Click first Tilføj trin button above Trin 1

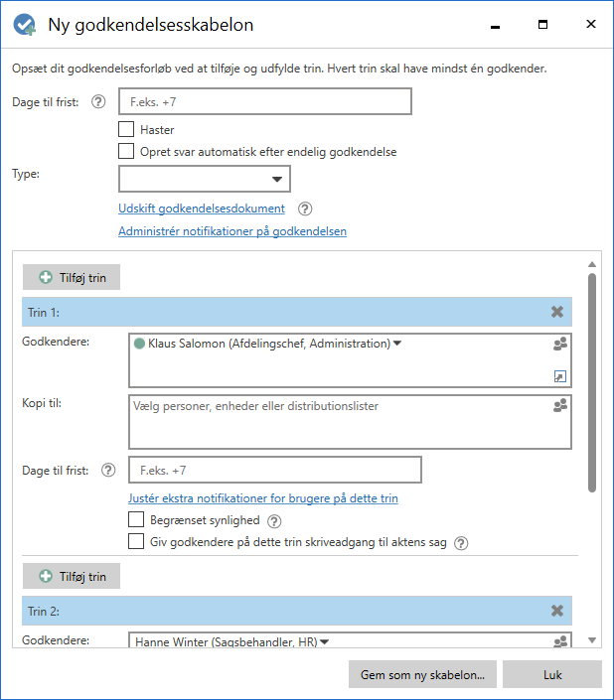click(x=72, y=277)
